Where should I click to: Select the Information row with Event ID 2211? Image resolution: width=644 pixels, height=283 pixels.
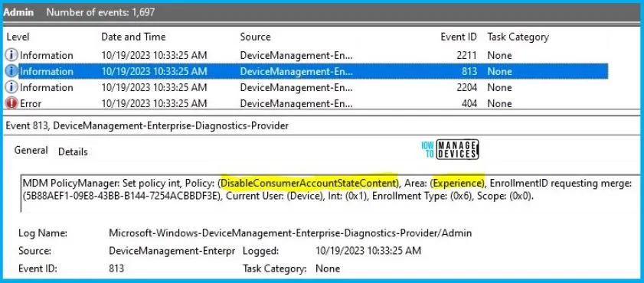(x=306, y=55)
